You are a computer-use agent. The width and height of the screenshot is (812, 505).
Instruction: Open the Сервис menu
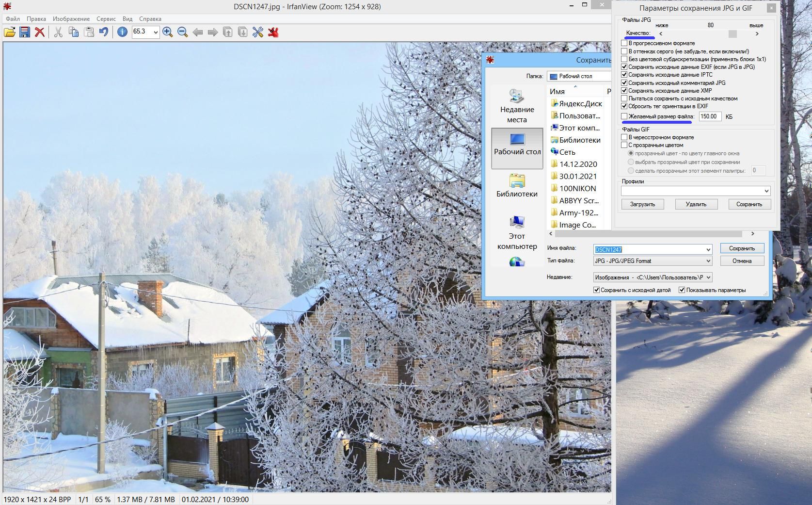[x=106, y=19]
